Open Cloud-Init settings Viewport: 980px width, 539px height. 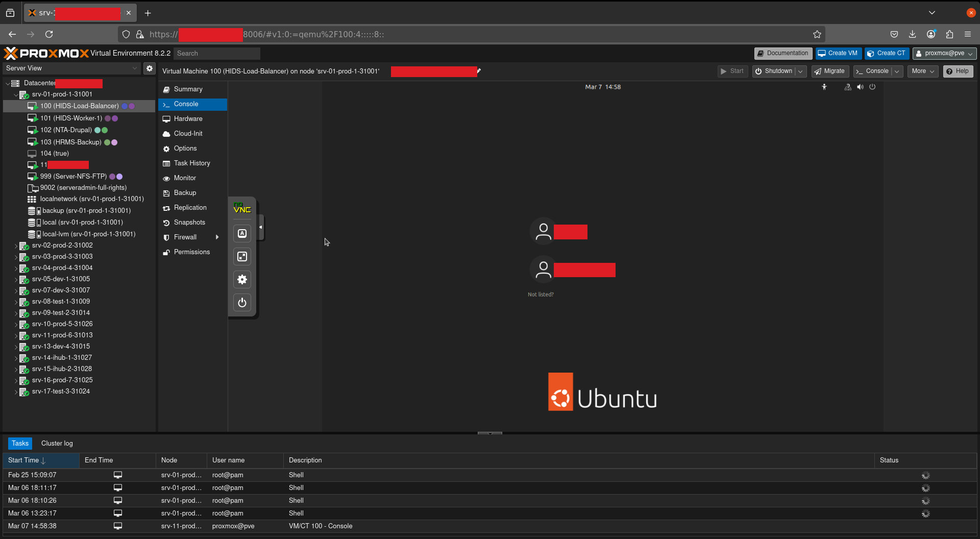point(192,134)
